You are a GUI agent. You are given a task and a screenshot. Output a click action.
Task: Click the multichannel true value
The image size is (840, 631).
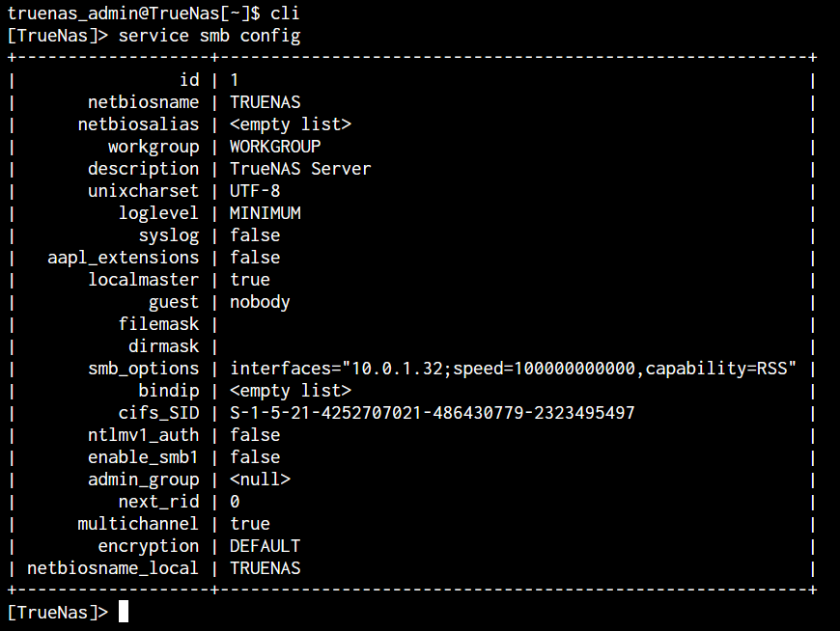[x=250, y=524]
